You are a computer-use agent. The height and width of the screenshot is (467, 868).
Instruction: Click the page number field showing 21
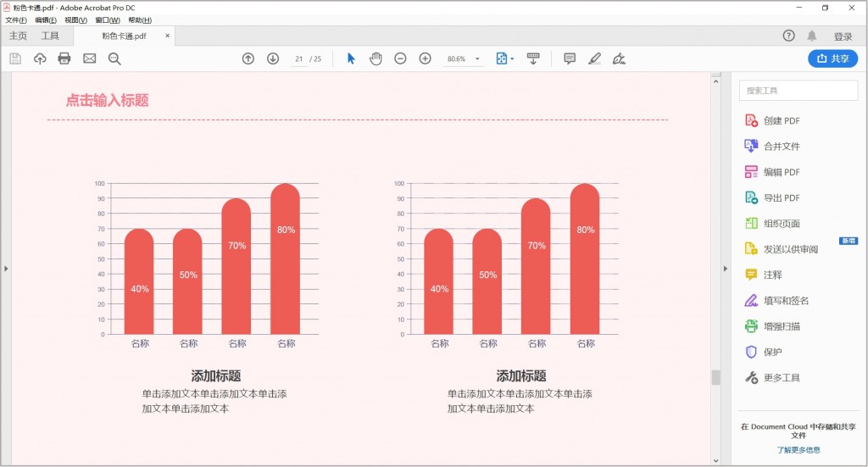(299, 58)
